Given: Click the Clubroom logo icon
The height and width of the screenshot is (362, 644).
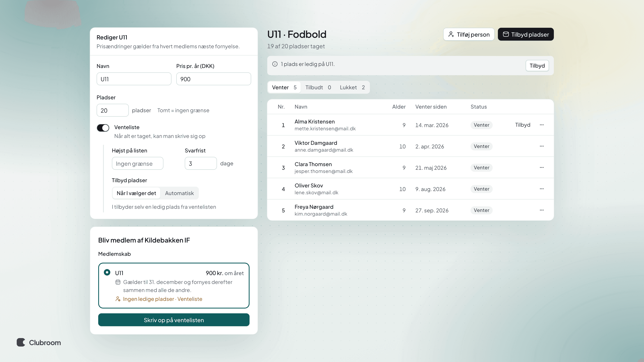Looking at the screenshot, I should tap(21, 342).
